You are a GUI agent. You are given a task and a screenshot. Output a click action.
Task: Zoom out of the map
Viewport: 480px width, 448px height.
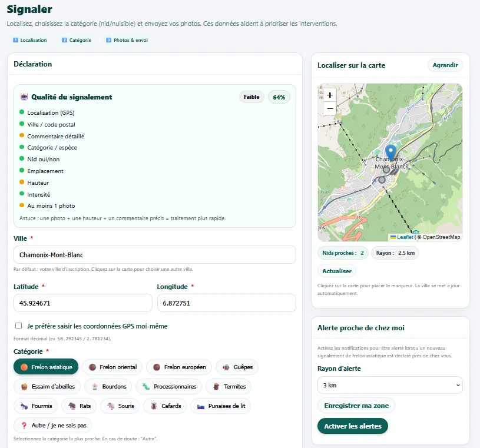[x=330, y=108]
